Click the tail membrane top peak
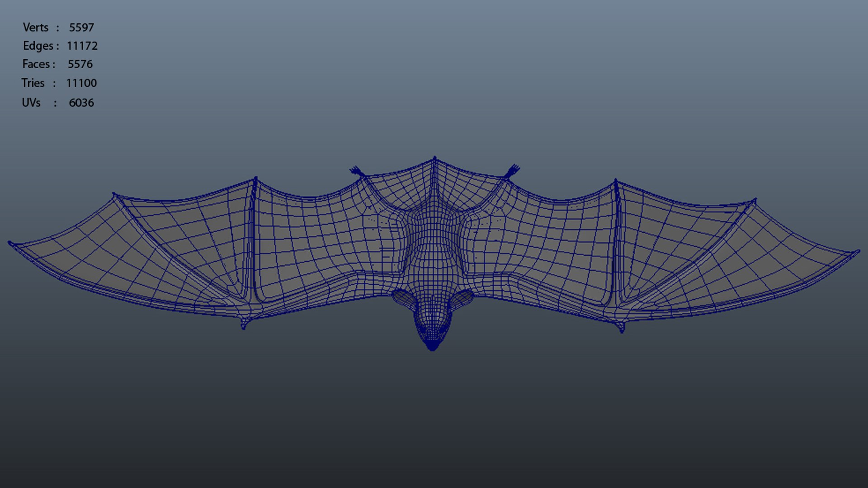868x488 pixels. click(x=434, y=159)
